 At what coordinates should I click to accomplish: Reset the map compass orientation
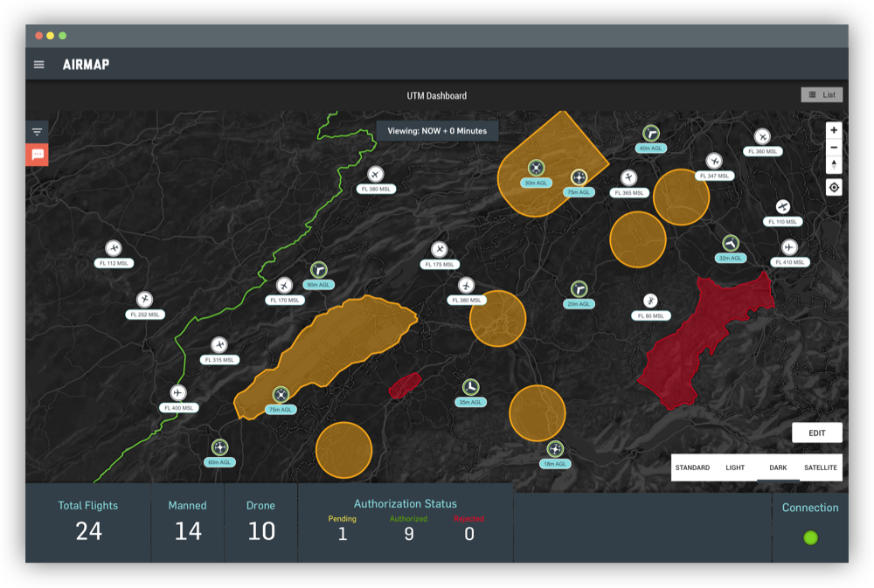834,164
